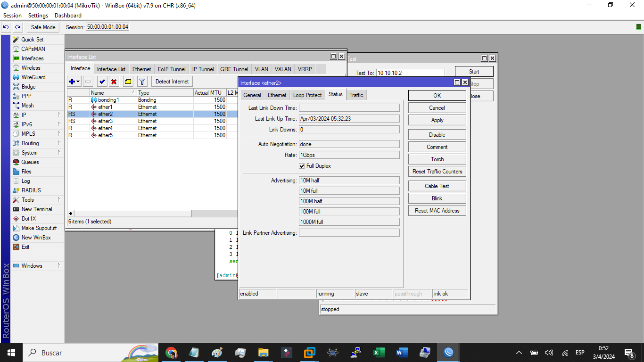
Task: Open PPP sidebar entry
Action: pos(26,96)
